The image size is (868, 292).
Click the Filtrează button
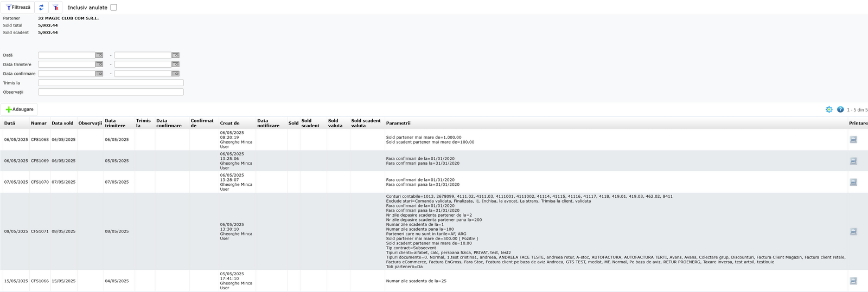(18, 8)
